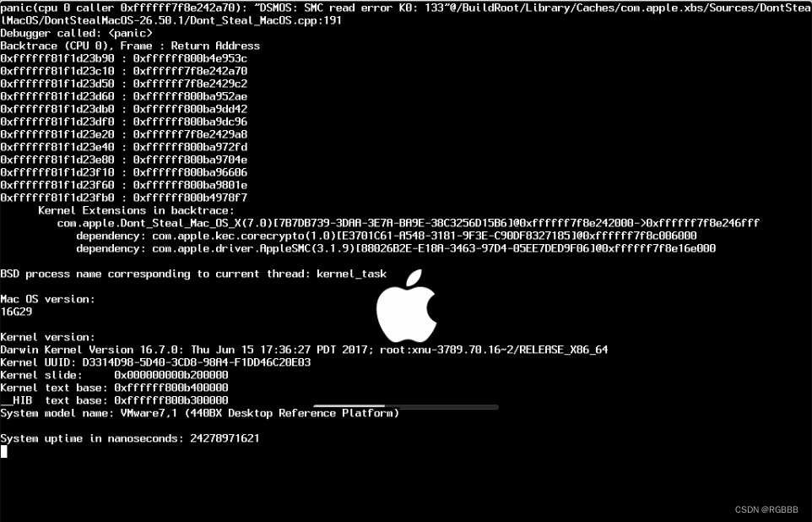The image size is (812, 522).
Task: Click backtrace row ending 0xffffff7f8e2429c2
Action: pos(124,84)
